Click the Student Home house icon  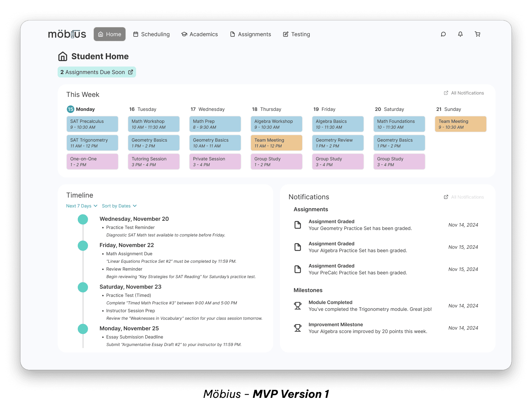point(63,56)
